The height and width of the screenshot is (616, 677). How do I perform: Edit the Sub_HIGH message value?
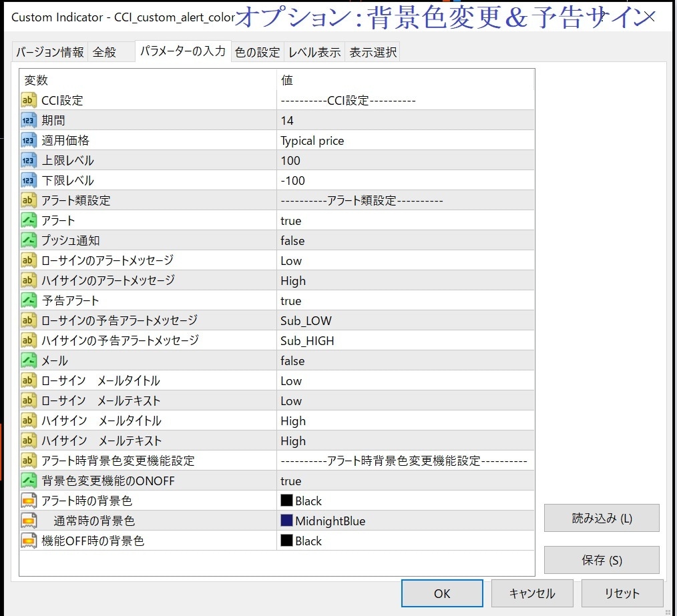(405, 340)
